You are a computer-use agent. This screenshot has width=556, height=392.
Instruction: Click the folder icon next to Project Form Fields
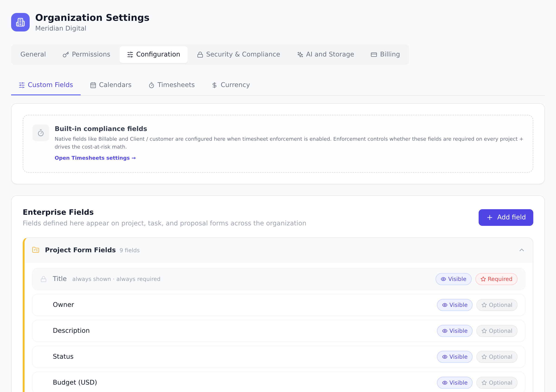click(x=36, y=250)
